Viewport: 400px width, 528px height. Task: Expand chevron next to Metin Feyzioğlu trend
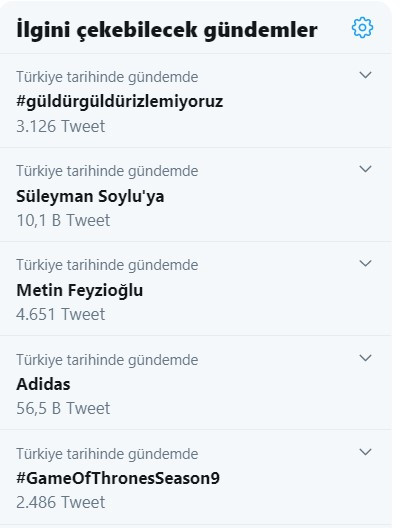coord(365,263)
